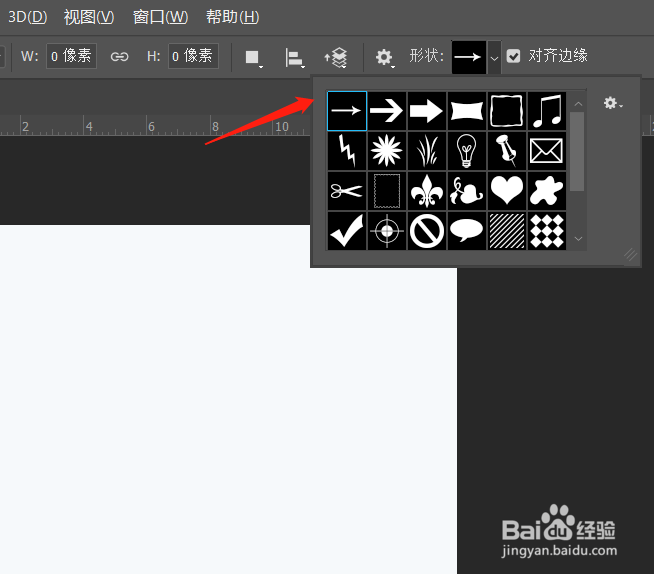Select the diagonal stripes pattern shape
Screen dimensions: 654x574
pyautogui.click(x=506, y=231)
